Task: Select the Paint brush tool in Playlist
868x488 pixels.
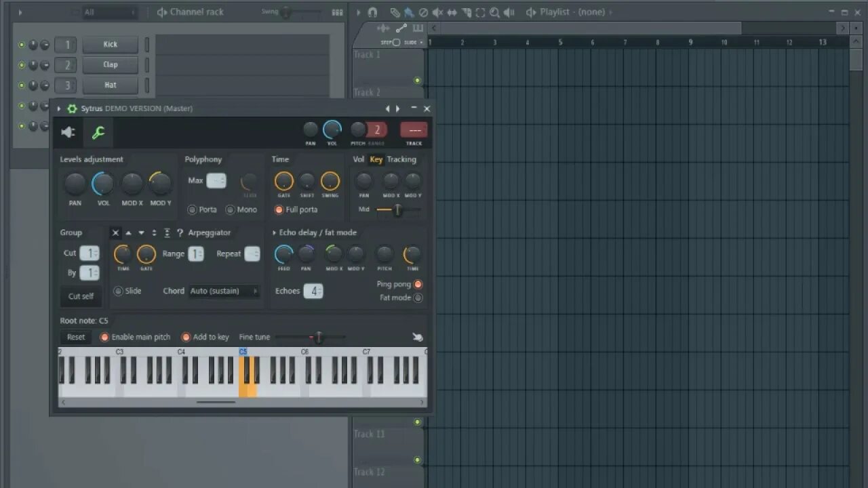Action: pyautogui.click(x=409, y=12)
